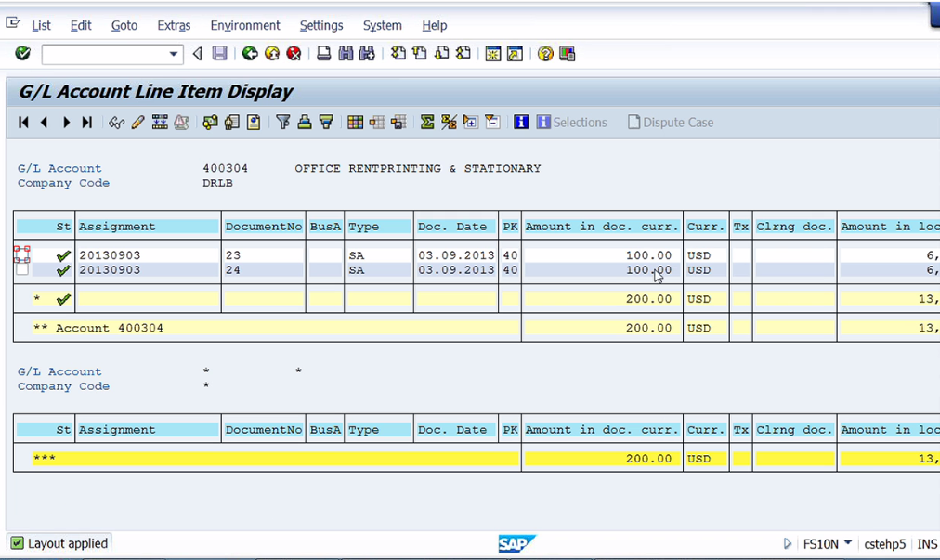Click the cstehp5 status bar entry
This screenshot has width=940, height=560.
tap(885, 544)
